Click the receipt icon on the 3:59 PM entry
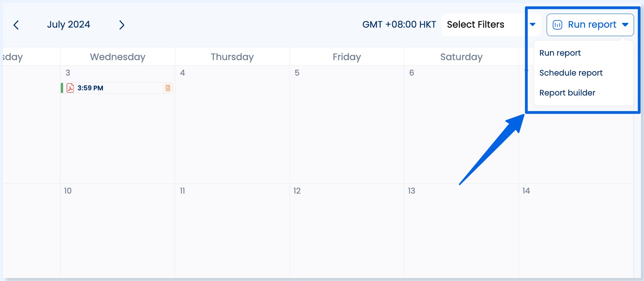 pyautogui.click(x=168, y=88)
